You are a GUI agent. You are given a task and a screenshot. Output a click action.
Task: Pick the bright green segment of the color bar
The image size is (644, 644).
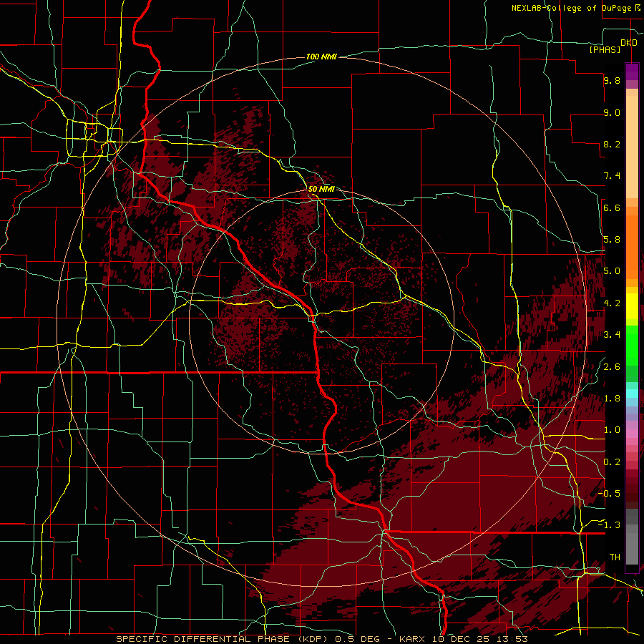point(632,344)
